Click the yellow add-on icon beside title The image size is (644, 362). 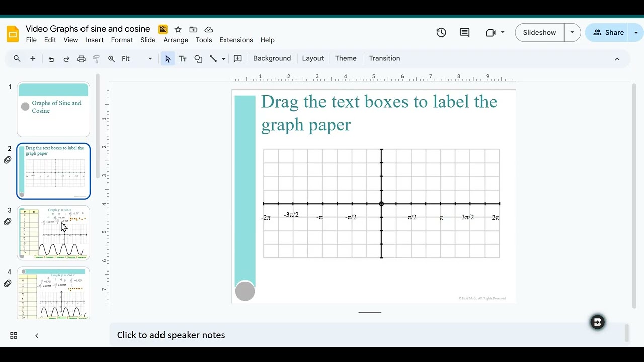click(163, 29)
